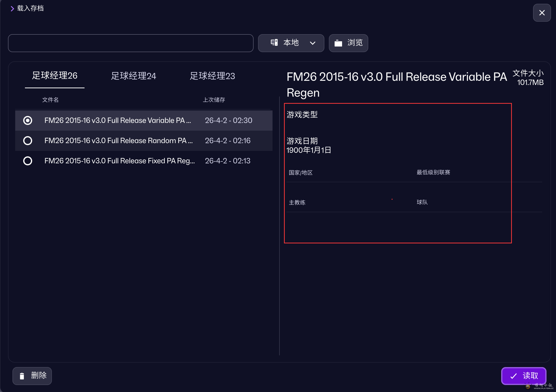Click the folder icon on 浏览 button
Screen dimensions: 556x392
coord(338,43)
